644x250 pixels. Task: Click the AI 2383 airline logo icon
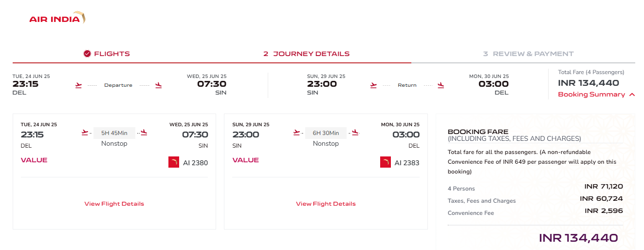coord(386,162)
